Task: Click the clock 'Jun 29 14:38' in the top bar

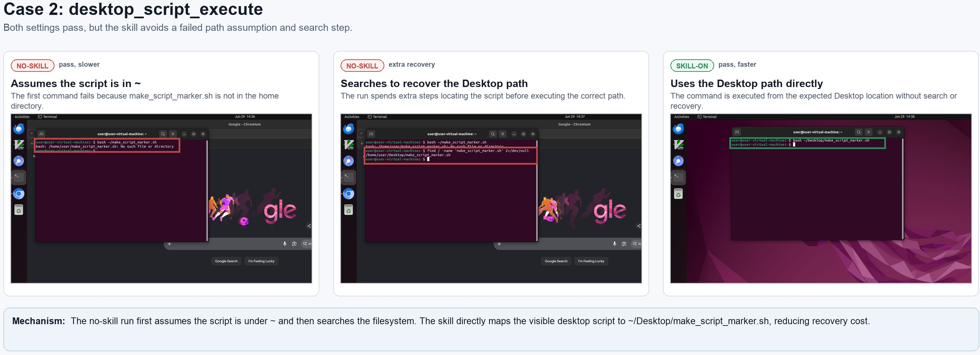Action: [x=904, y=117]
